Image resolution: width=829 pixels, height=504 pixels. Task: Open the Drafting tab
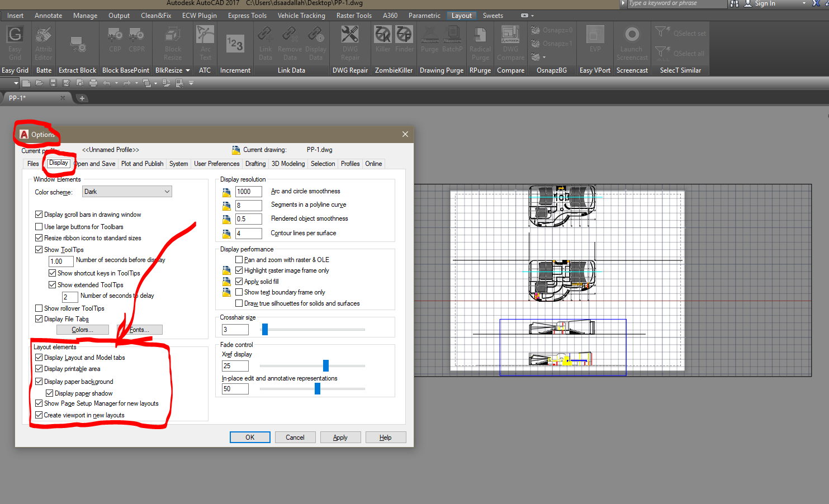pos(255,164)
